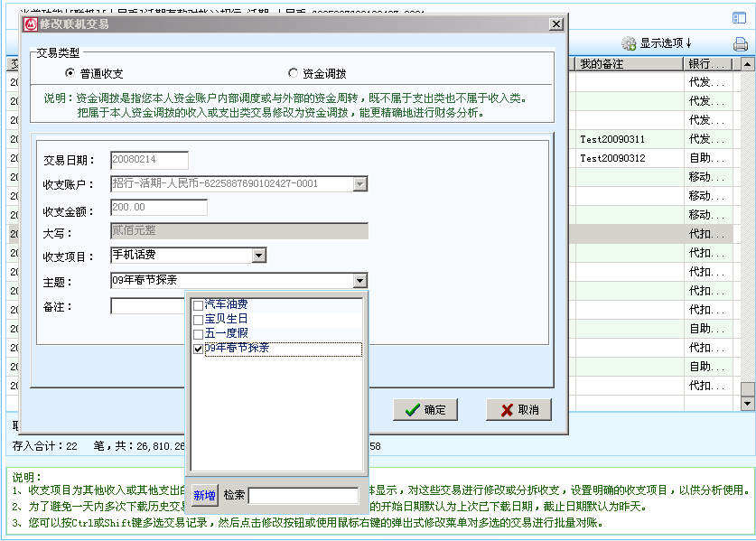Screen dimensions: 756x541
Task: Check the 汽车油费 checkbox
Action: [x=199, y=305]
